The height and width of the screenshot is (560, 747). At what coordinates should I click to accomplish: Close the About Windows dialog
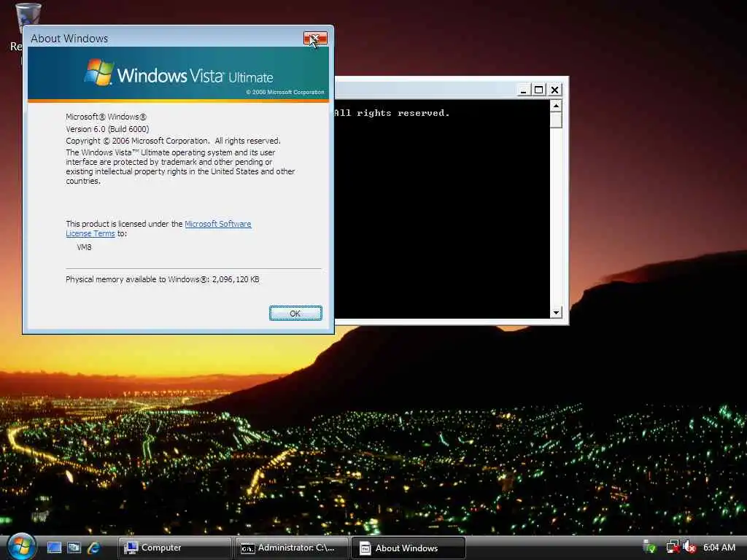coord(315,38)
